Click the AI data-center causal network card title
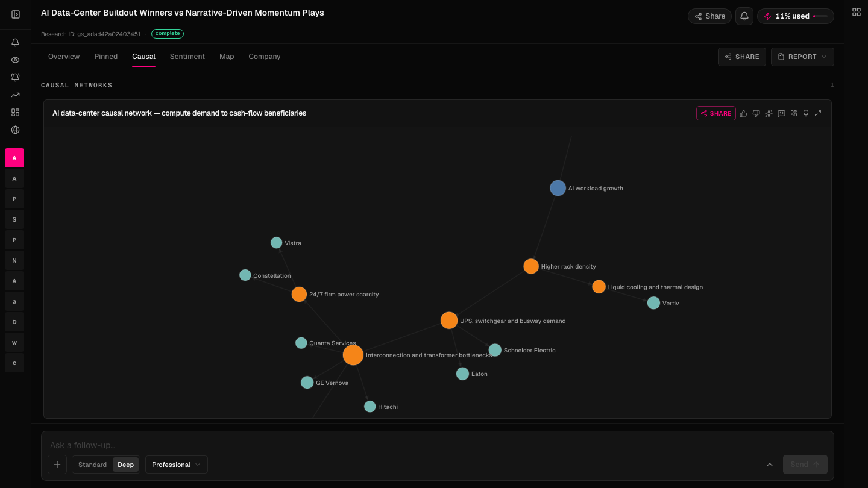This screenshot has width=868, height=488. coord(179,113)
